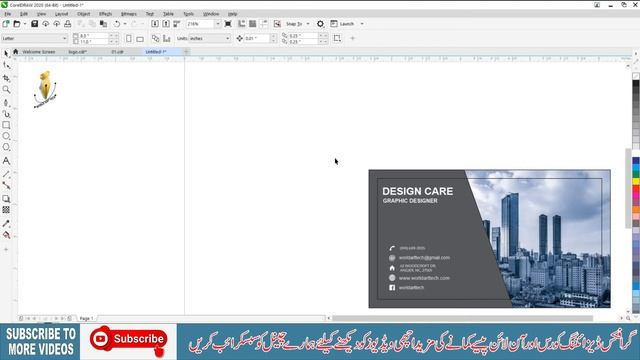
Task: Open the File menu
Action: click(x=8, y=14)
